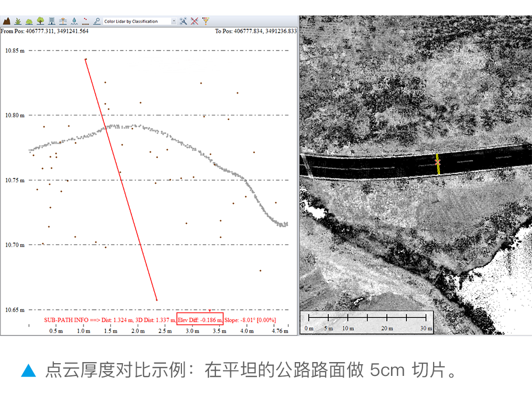The image size is (532, 411).
Task: Click the small red marker on distance axis
Action: click(210, 311)
